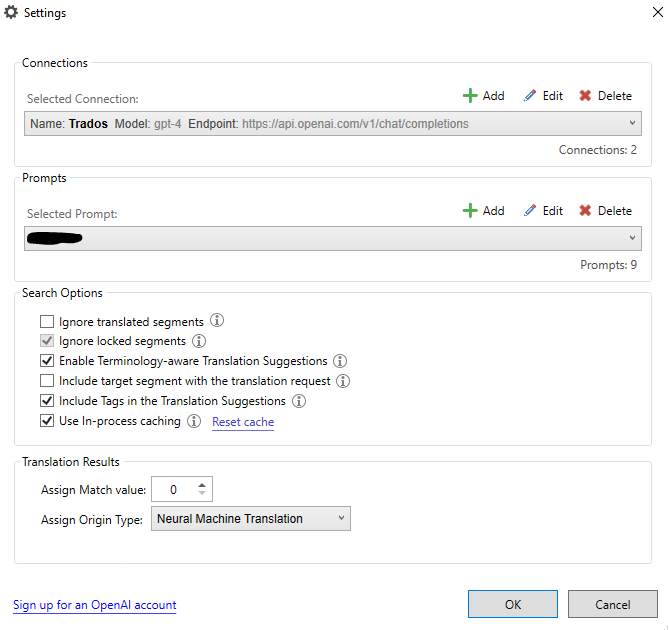669x630 pixels.
Task: Toggle Ignore locked segments checkbox
Action: point(47,341)
